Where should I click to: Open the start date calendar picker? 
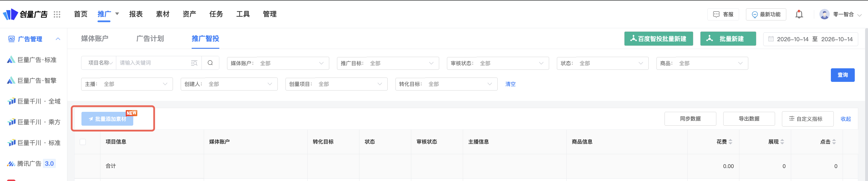coord(771,39)
